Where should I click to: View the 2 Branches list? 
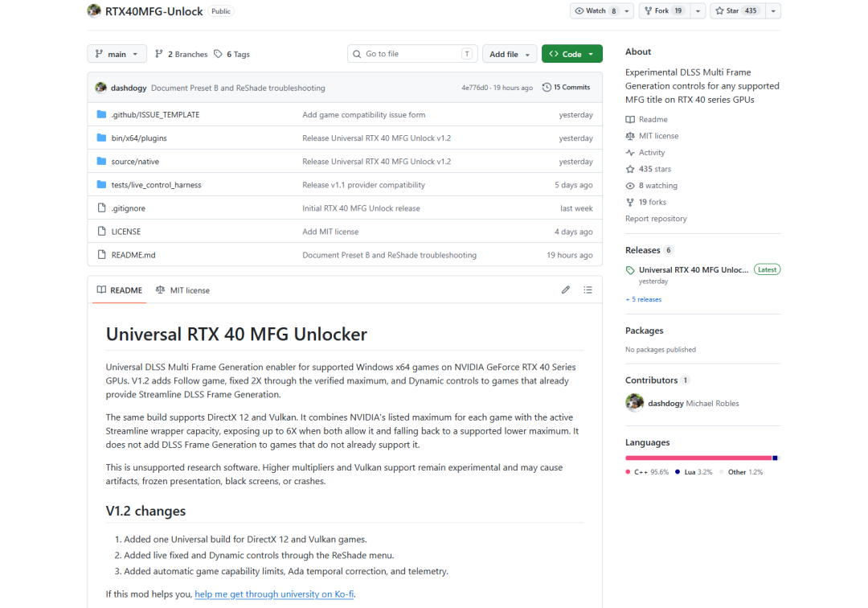point(181,54)
